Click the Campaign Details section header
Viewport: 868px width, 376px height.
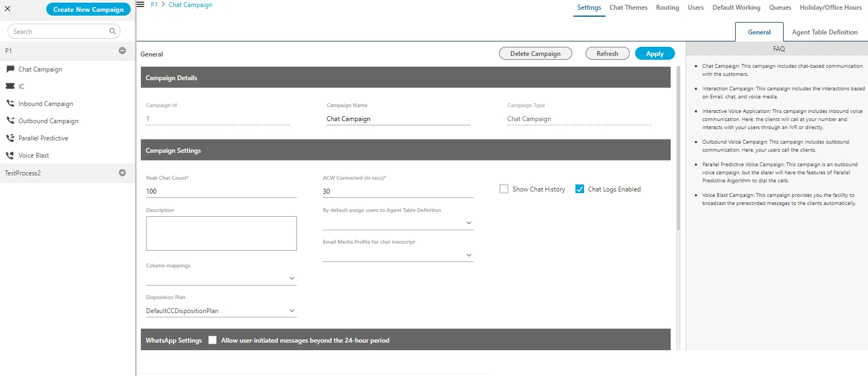pyautogui.click(x=405, y=77)
